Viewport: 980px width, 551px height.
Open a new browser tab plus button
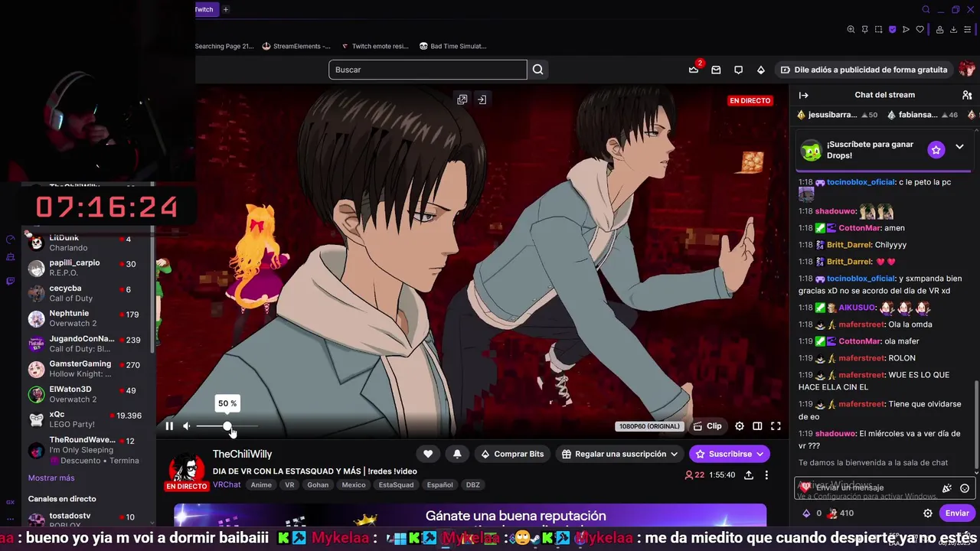[226, 9]
